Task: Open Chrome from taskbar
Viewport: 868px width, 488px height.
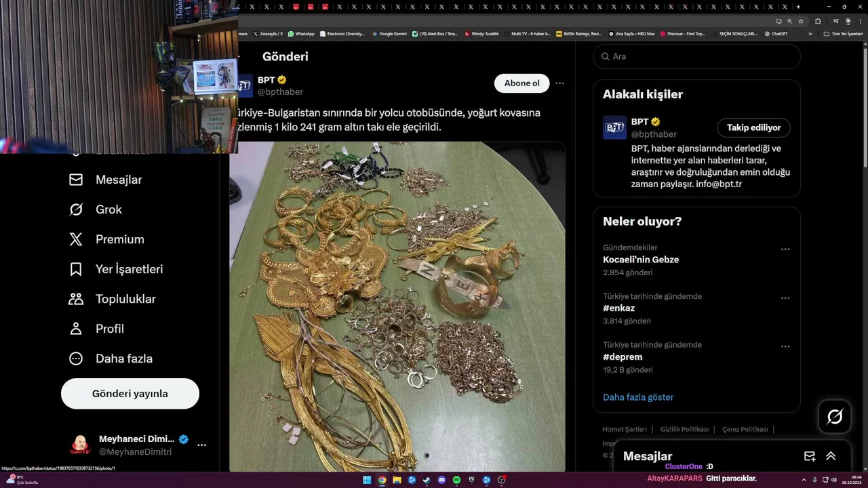Action: pyautogui.click(x=382, y=480)
